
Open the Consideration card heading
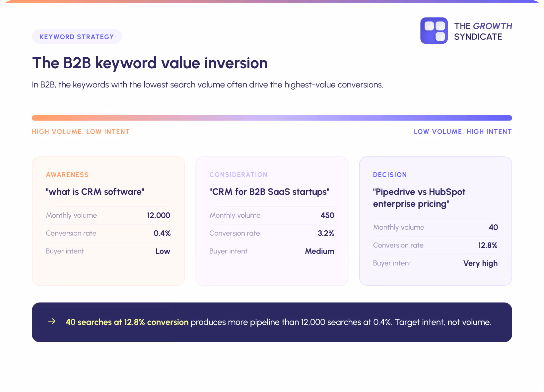[238, 175]
